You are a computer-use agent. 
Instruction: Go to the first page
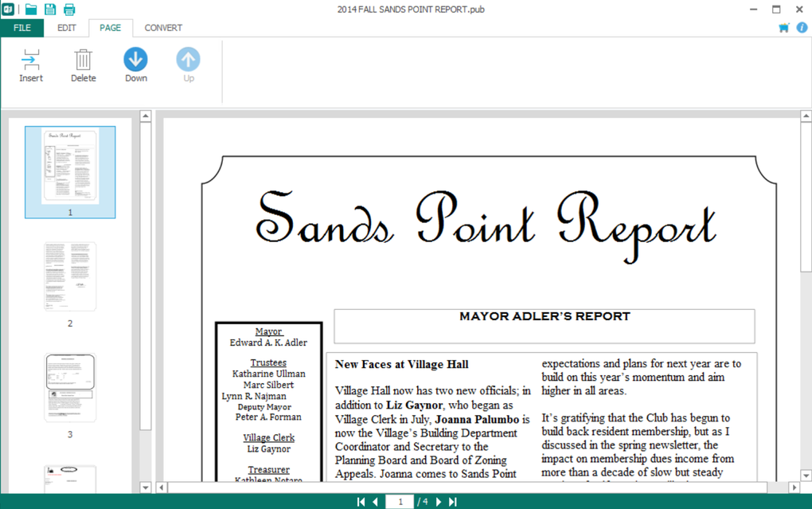pos(361,502)
